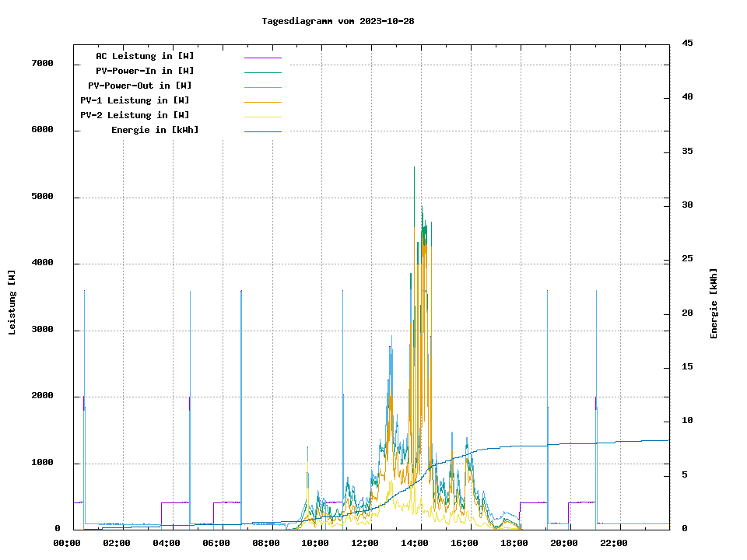Image resolution: width=747 pixels, height=560 pixels.
Task: Click the 5000 tick on the power axis
Action: (42, 197)
